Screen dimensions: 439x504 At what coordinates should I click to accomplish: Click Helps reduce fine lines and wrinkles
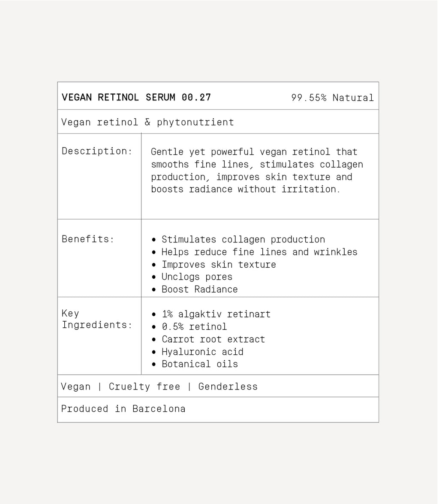pos(259,252)
